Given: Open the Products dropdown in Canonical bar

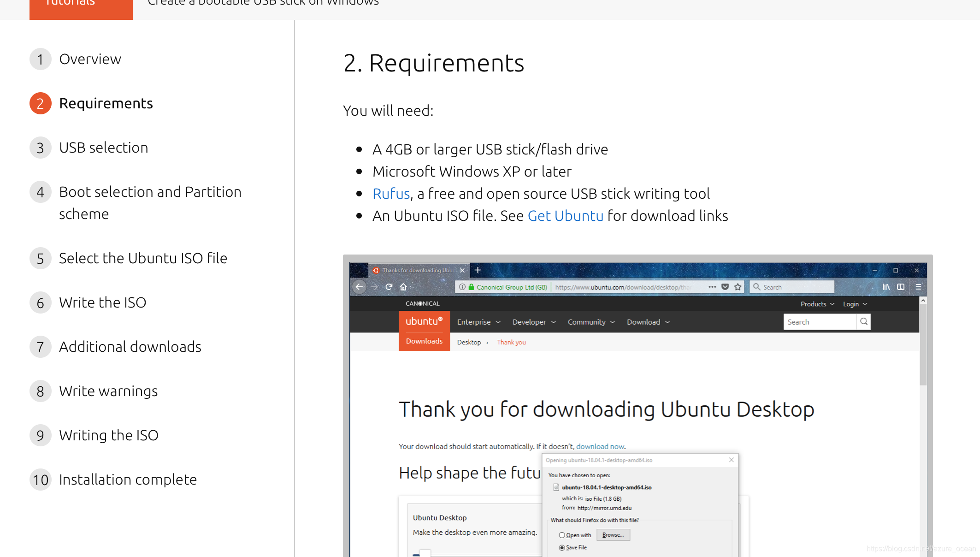Looking at the screenshot, I should pyautogui.click(x=817, y=304).
